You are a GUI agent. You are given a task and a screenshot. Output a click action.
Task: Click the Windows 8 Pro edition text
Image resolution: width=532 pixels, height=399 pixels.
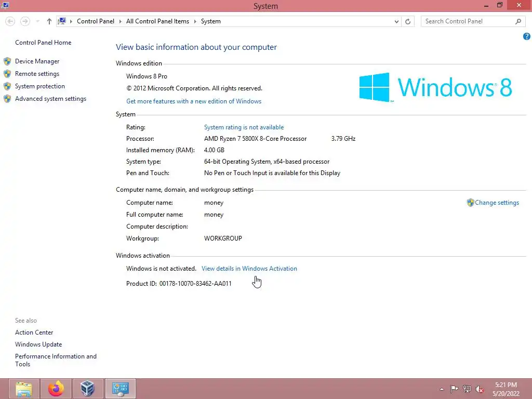click(147, 76)
